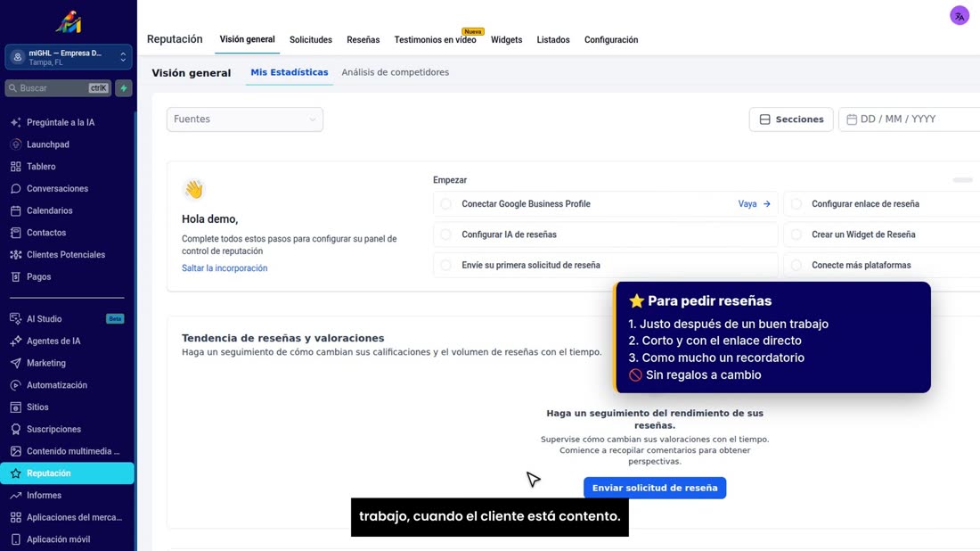Open Pregúntale a la IA sparkle icon
The width and height of the screenshot is (980, 551).
pos(16,122)
